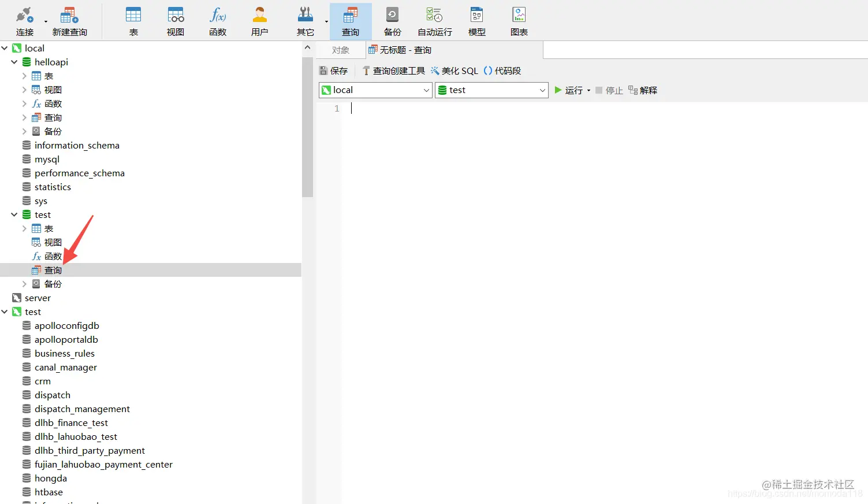
Task: Expand 备份 under helloapi
Action: click(24, 131)
